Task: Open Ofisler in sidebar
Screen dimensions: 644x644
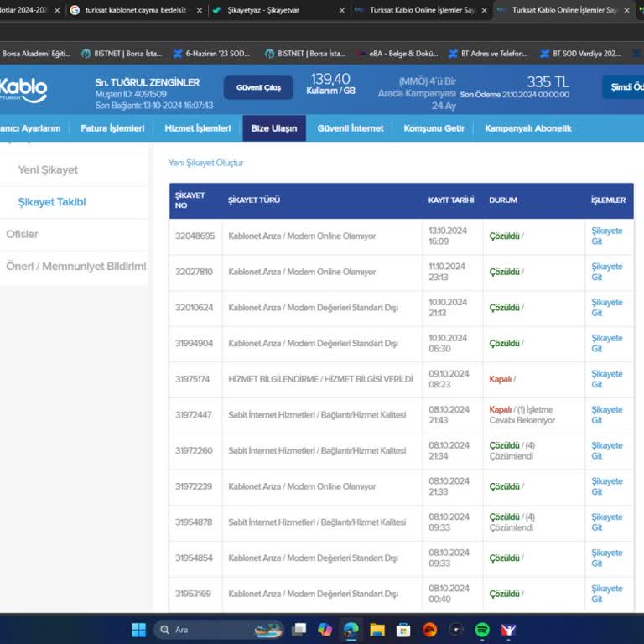Action: point(22,234)
